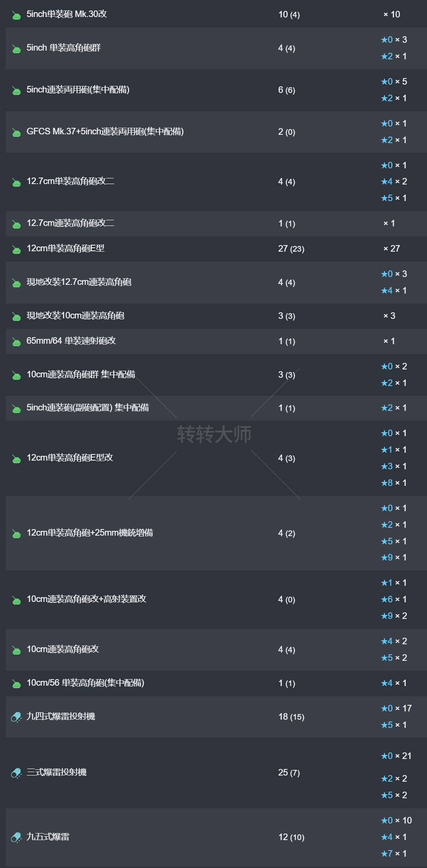Select the icon for 12cm単装高角砲E型改
This screenshot has width=427, height=868.
[16, 459]
